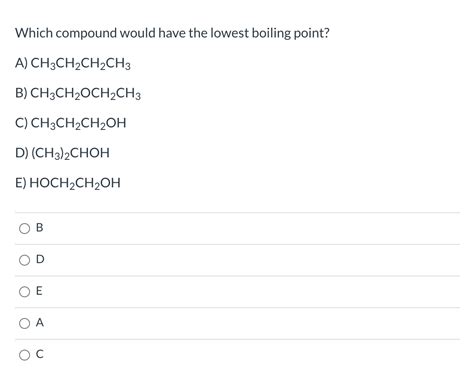Click the isopropanol formula (CH3)2CHOH
Screen dimensions: 474x383
tap(70, 153)
